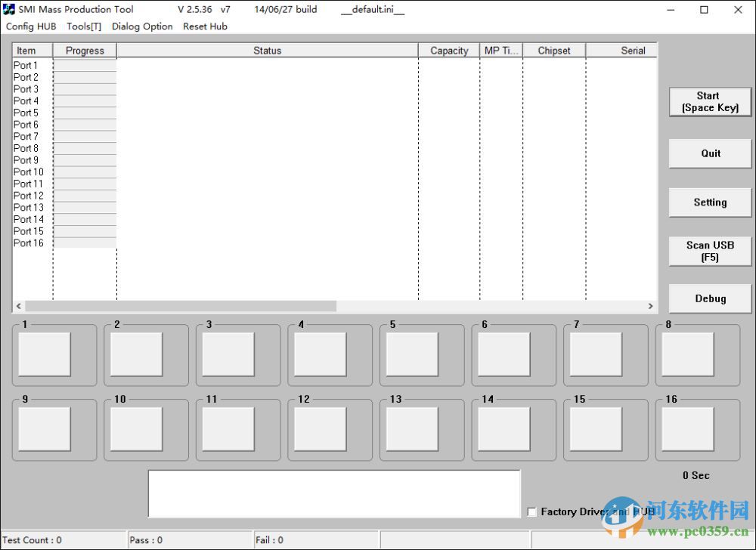This screenshot has width=756, height=550.
Task: Click the Scan USB (F5) button
Action: [x=710, y=251]
